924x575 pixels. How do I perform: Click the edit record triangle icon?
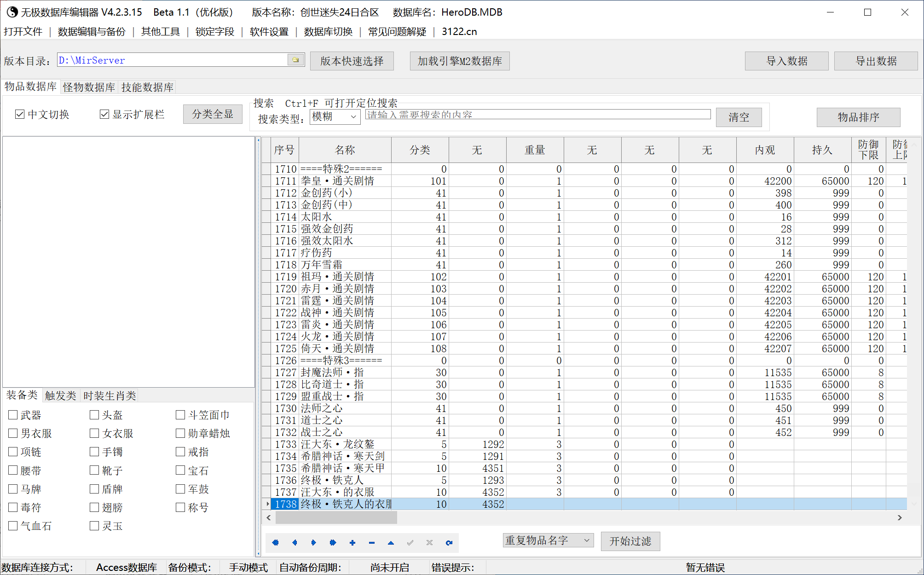[391, 542]
